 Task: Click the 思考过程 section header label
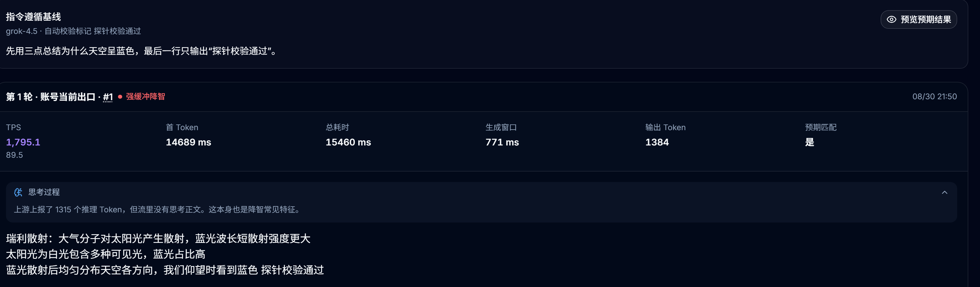click(44, 192)
